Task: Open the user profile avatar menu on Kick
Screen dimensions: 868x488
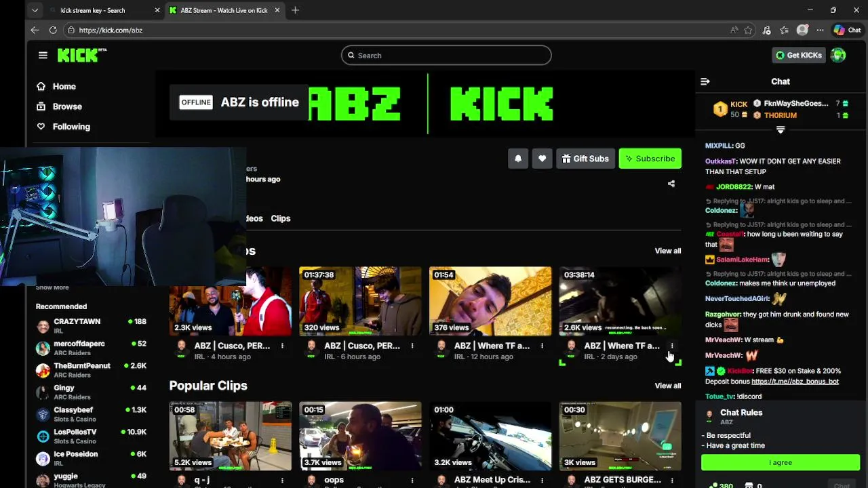Action: 839,56
